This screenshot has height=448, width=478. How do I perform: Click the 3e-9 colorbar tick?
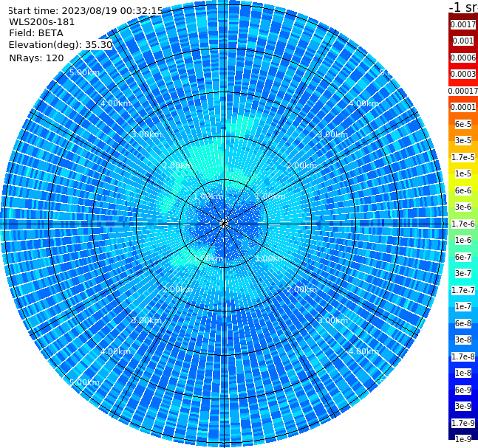463,406
